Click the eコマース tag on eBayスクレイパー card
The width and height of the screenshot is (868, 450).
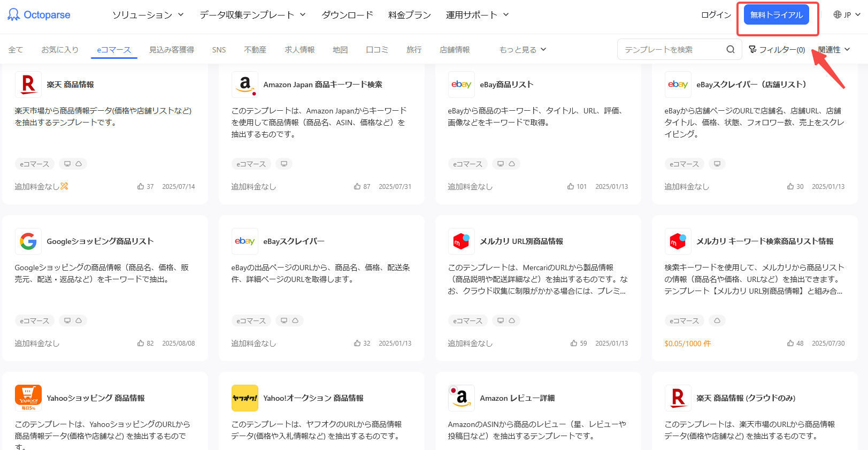point(251,321)
